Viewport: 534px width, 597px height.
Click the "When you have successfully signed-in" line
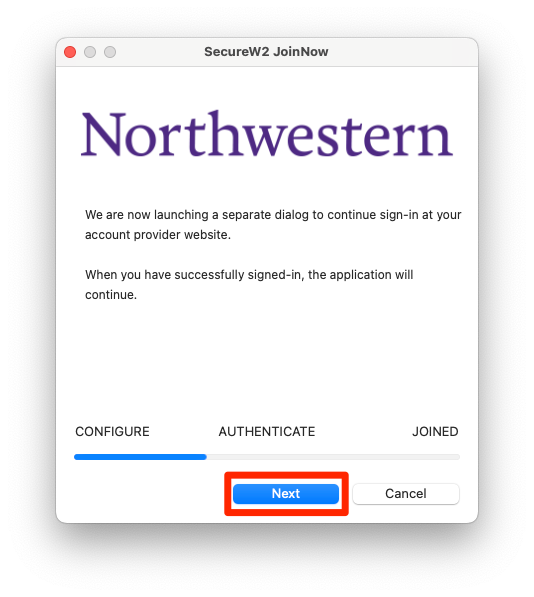249,275
